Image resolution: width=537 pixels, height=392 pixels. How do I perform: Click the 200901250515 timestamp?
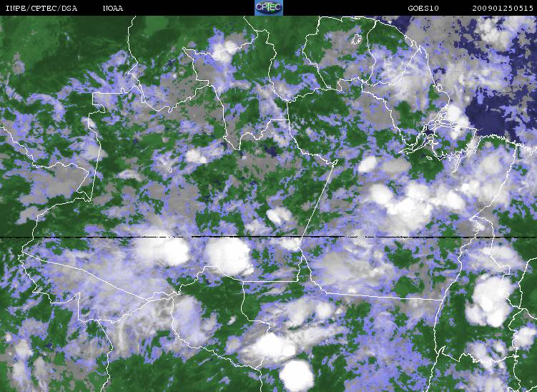click(503, 8)
